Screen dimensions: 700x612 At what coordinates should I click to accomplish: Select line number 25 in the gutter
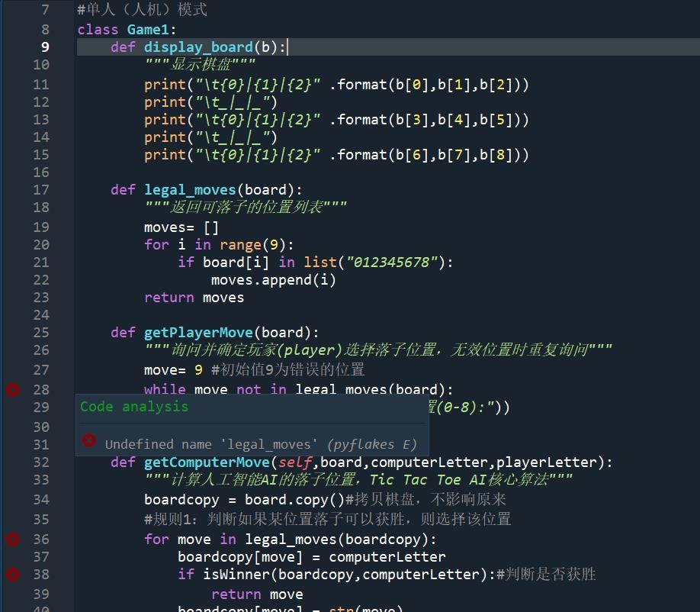[x=41, y=333]
